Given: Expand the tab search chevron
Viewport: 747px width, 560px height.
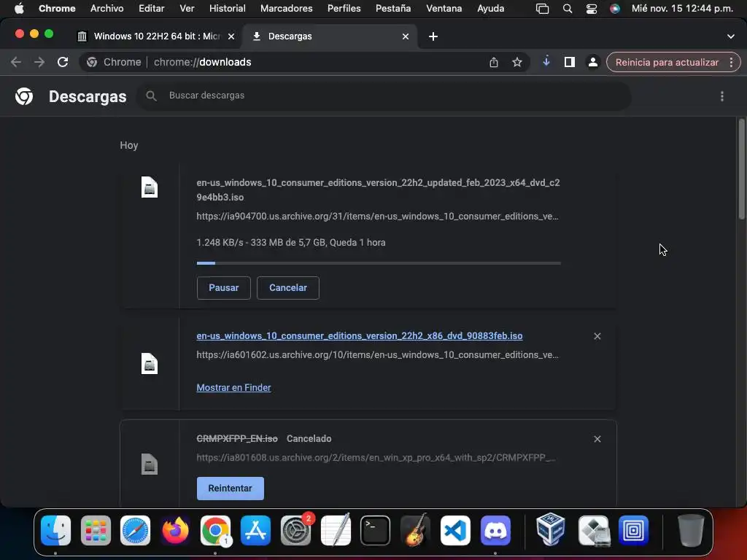Looking at the screenshot, I should [x=731, y=36].
